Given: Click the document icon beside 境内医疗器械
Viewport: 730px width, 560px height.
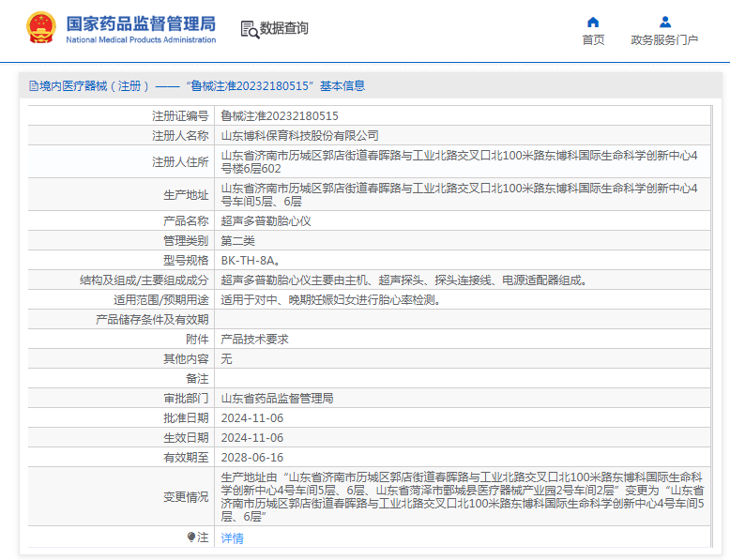Looking at the screenshot, I should tap(34, 86).
